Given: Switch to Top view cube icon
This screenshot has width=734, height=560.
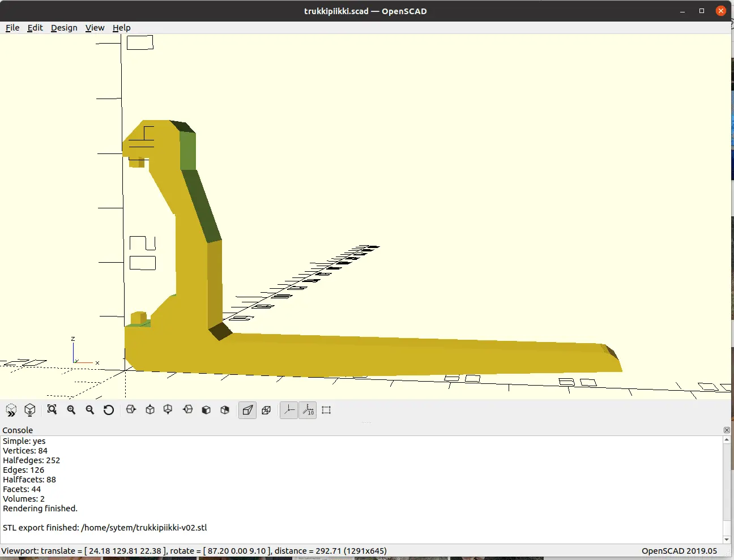Looking at the screenshot, I should pos(150,409).
